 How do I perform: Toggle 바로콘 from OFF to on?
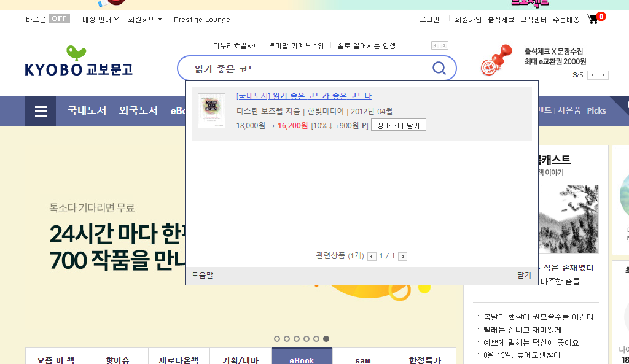pyautogui.click(x=59, y=18)
